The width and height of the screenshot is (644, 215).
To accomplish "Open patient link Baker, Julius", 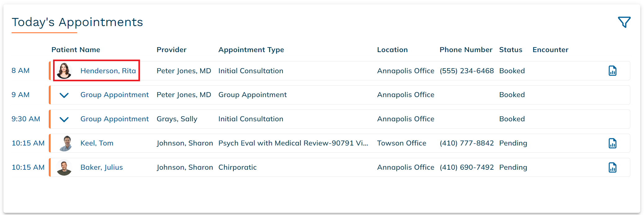I will click(101, 168).
